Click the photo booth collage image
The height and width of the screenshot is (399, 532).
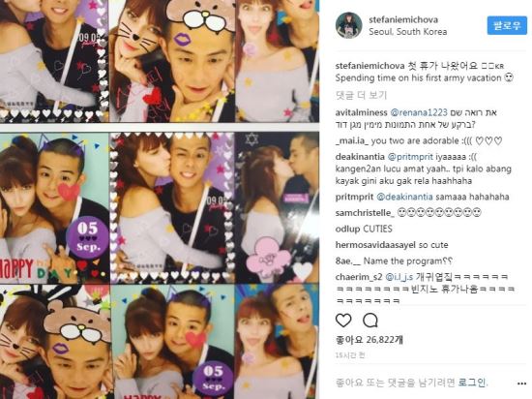[160, 199]
